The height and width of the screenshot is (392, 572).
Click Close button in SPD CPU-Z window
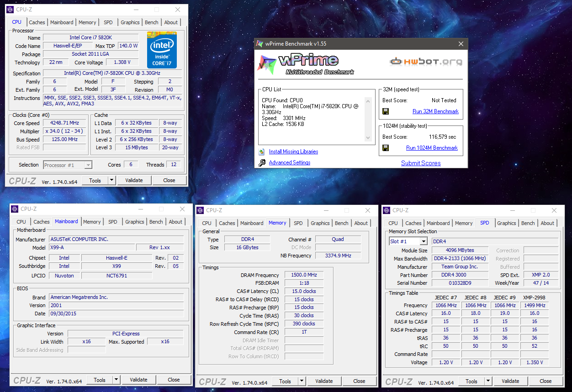point(546,381)
